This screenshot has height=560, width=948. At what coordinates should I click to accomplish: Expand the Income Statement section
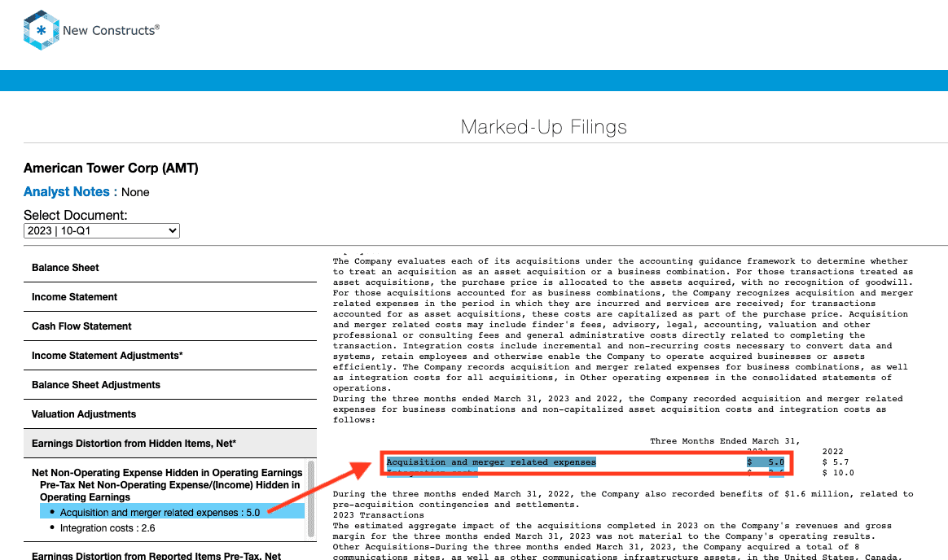coord(170,296)
